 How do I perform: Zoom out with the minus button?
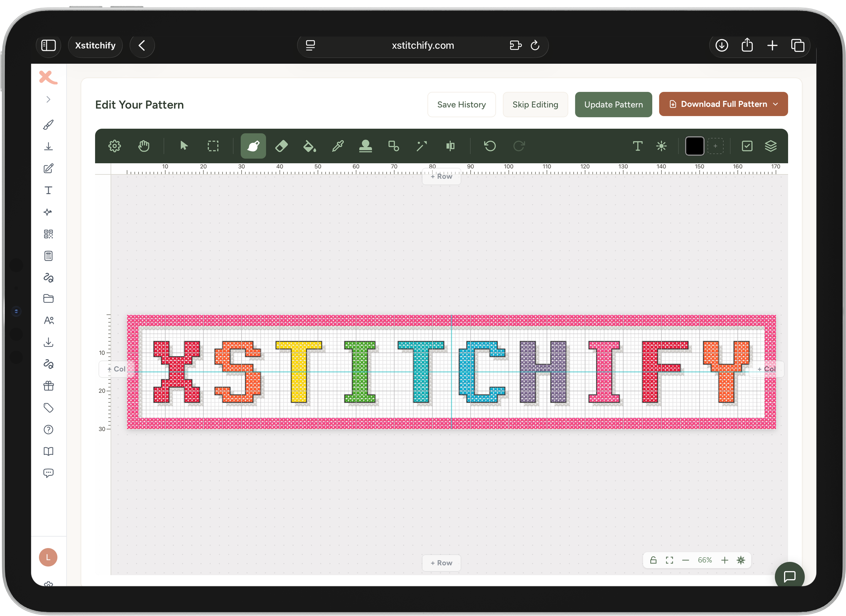click(x=686, y=560)
